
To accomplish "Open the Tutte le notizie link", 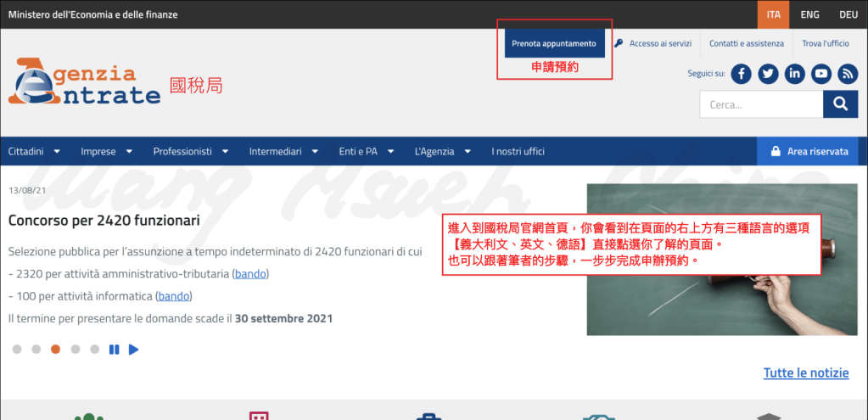I will [805, 373].
